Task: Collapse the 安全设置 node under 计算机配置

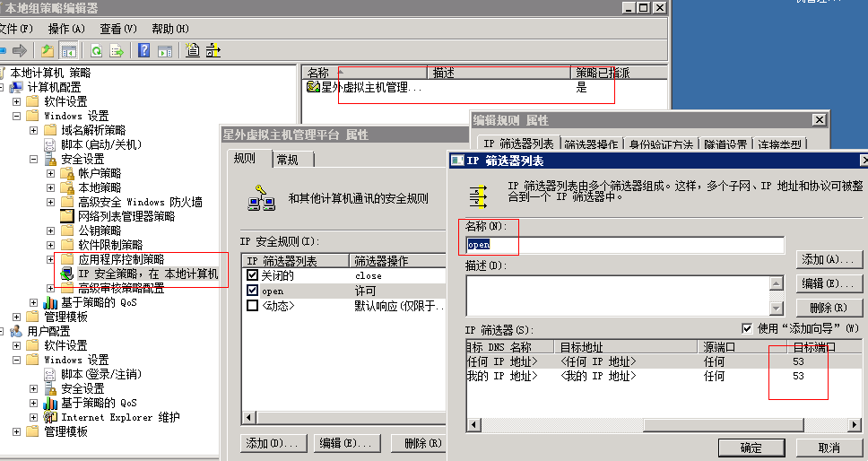Action: tap(34, 159)
